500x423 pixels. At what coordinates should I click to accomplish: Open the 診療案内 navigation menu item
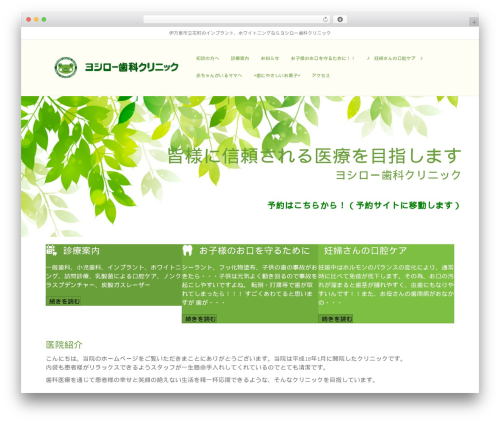click(x=240, y=58)
